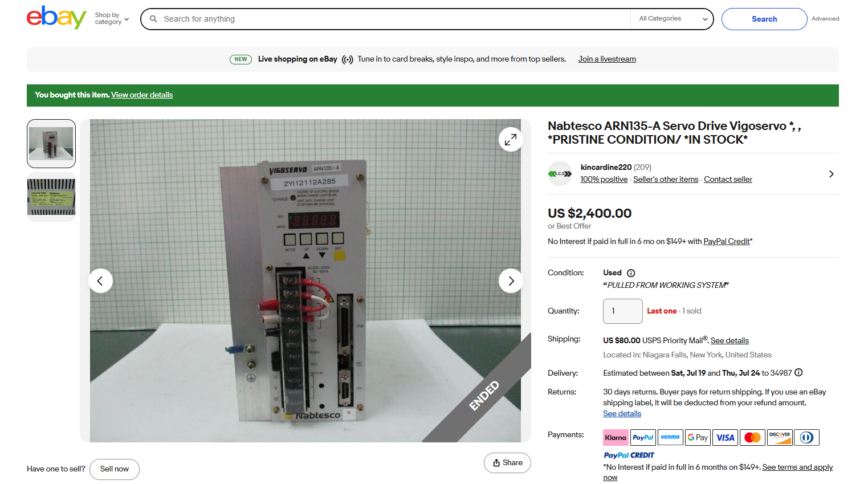Click the eBay logo

tap(56, 18)
